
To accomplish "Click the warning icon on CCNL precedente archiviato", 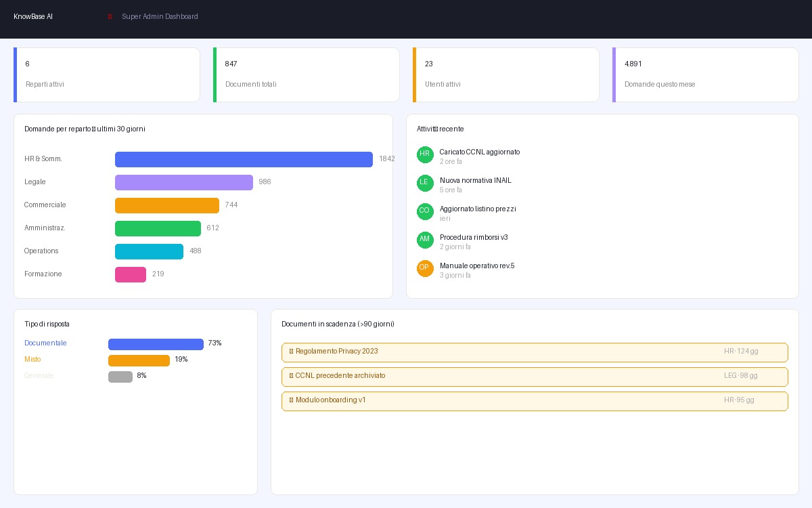I will (292, 375).
